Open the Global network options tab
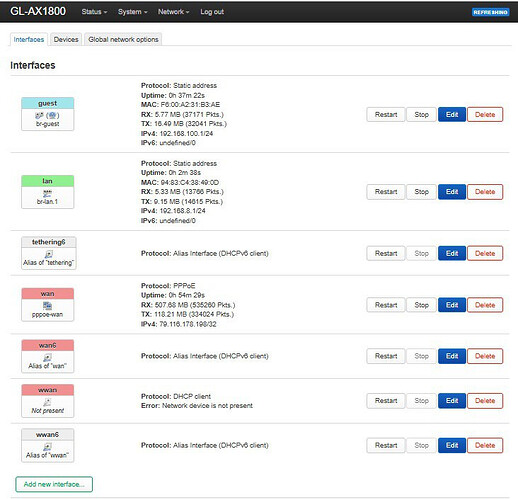This screenshot has height=499, width=518. (123, 39)
